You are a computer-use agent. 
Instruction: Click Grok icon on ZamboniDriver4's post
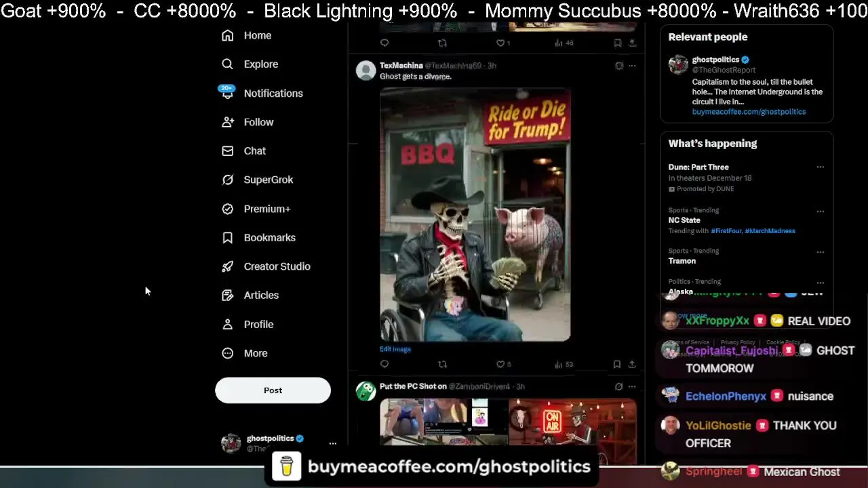coord(618,386)
